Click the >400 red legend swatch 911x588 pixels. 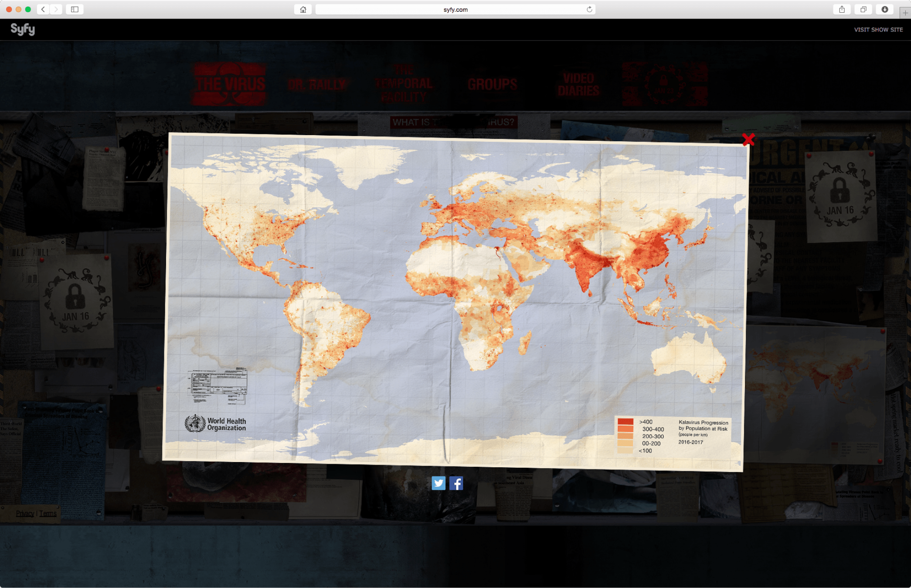click(x=625, y=422)
